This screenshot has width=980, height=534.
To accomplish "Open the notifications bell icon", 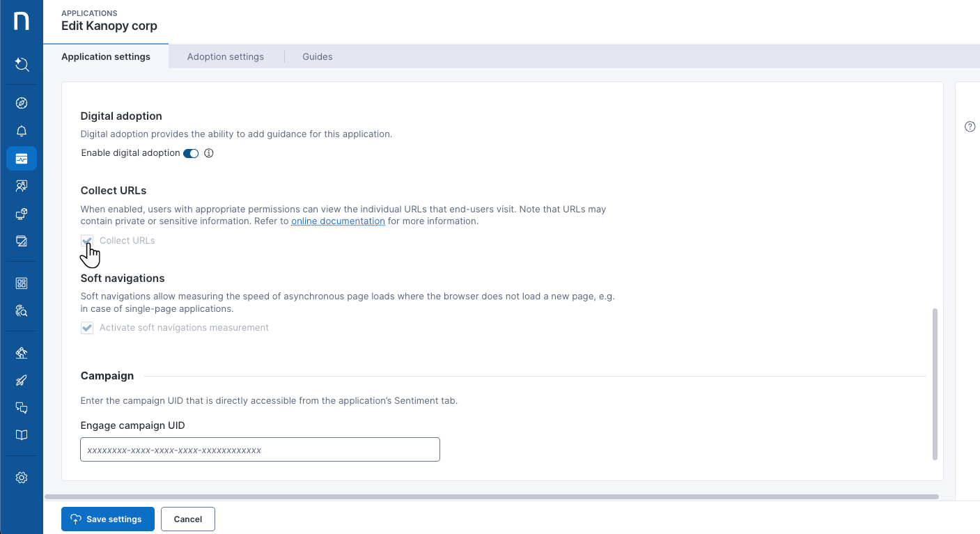I will pos(22,130).
